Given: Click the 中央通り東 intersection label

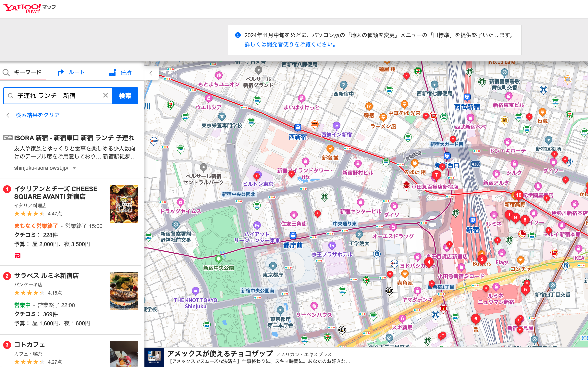Looking at the screenshot, I should 345,223.
